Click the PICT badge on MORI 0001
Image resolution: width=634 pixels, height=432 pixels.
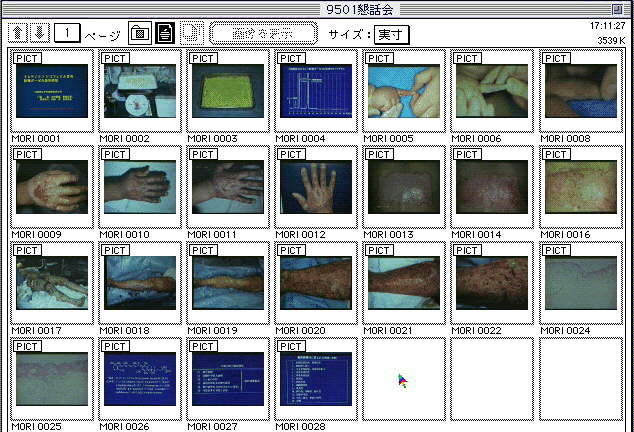27,59
